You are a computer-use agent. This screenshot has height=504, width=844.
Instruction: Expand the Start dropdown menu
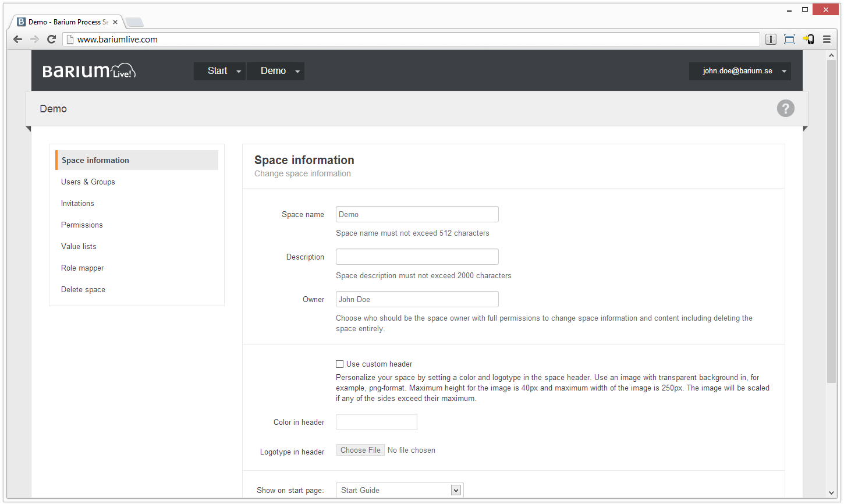219,71
